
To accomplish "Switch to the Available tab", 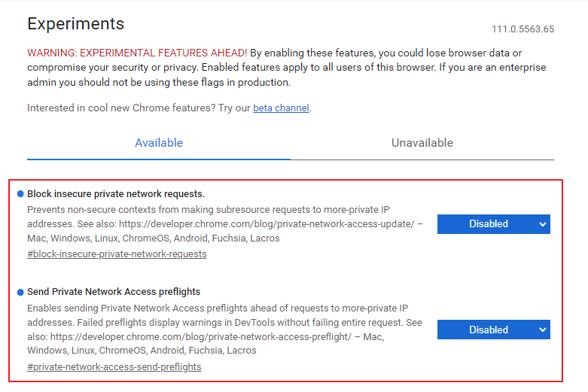I will pos(159,143).
